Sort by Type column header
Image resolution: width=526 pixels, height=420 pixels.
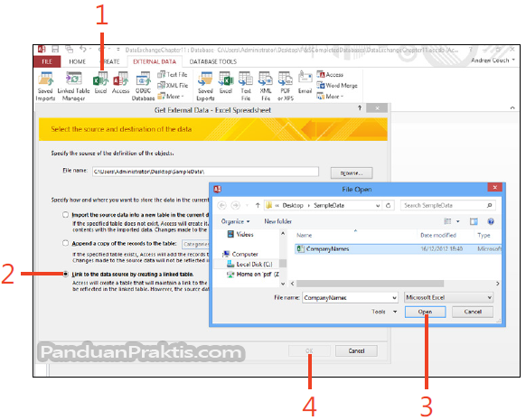484,236
